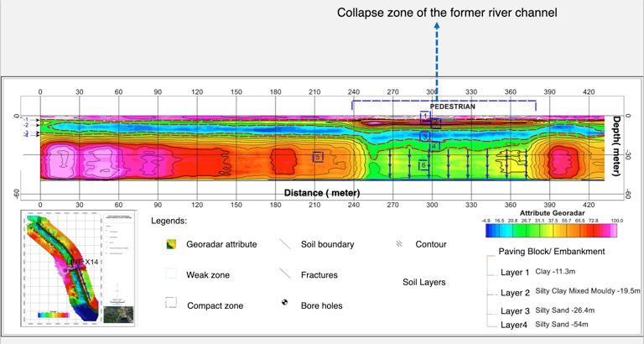This screenshot has height=344, width=644.
Task: Click 'Silty Clay Mixed Mouldy -19.5m' description
Action: [x=587, y=291]
